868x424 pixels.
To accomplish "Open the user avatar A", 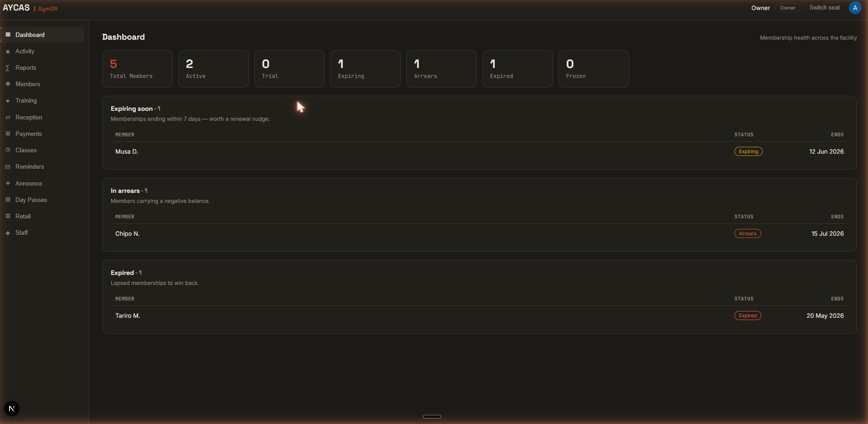I will click(x=855, y=8).
